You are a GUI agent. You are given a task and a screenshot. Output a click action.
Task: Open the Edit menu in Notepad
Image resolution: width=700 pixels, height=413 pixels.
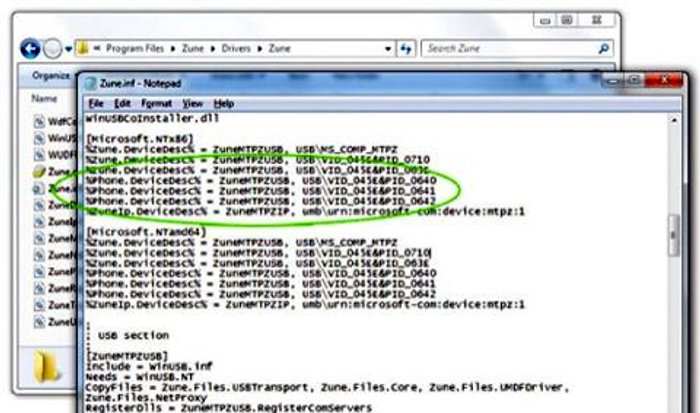122,104
